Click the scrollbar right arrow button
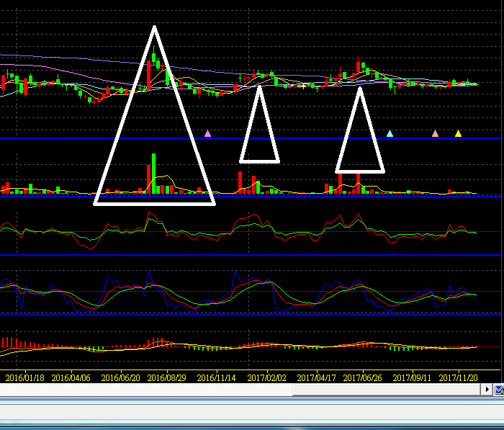 coord(487,390)
